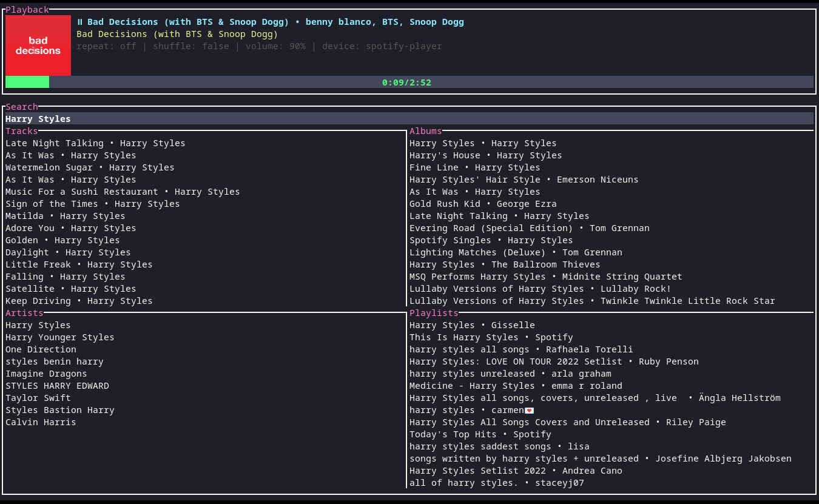Open playlist "This Is Harry Styles • Spotify"
Image resolution: width=819 pixels, height=504 pixels.
pos(491,337)
